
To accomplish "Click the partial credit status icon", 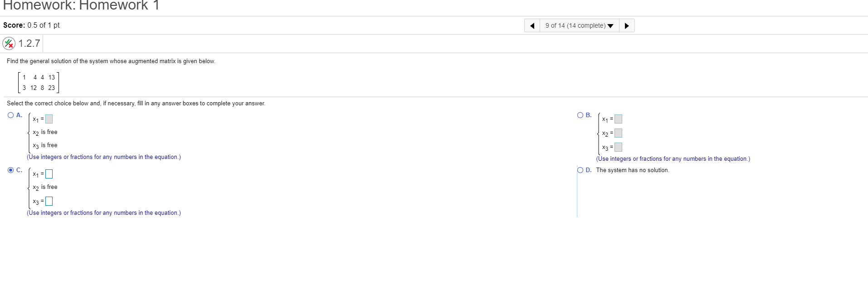I will click(x=9, y=44).
